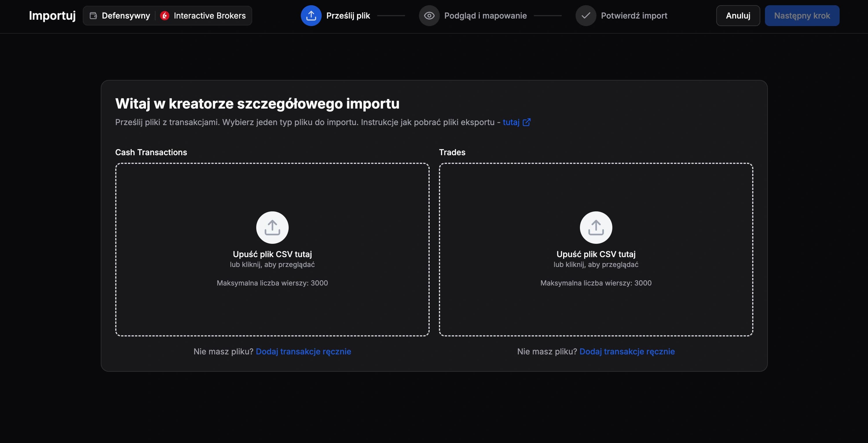Open export instructions via the tutaj link
The image size is (868, 443).
(x=511, y=122)
